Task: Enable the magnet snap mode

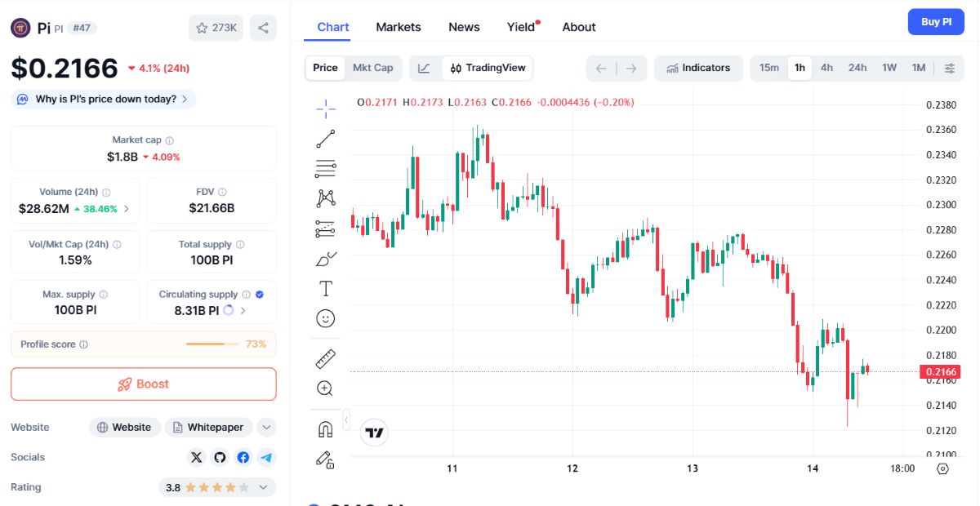Action: 325,429
